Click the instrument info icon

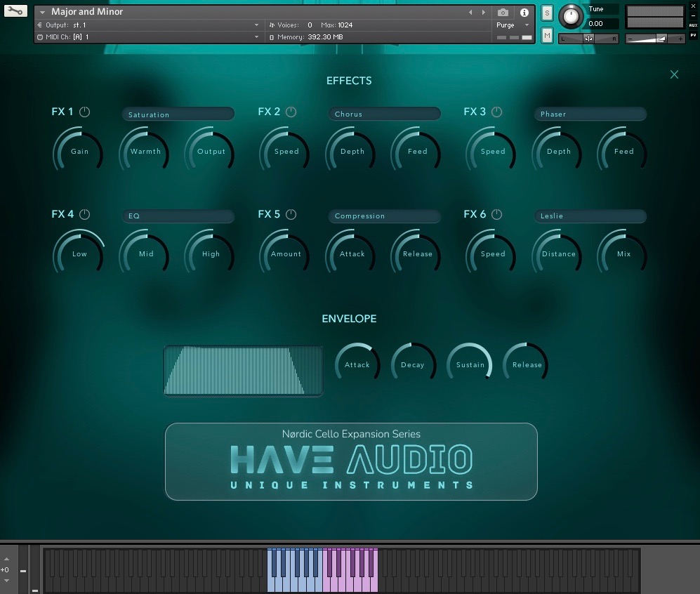(523, 13)
